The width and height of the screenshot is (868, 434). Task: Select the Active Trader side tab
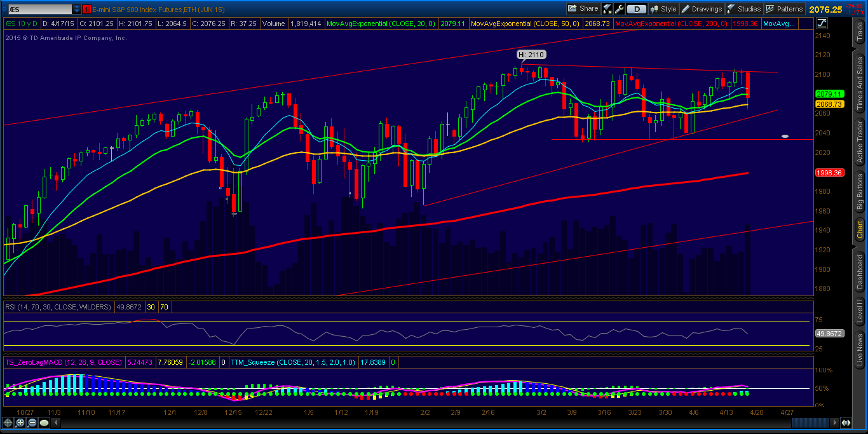860,142
